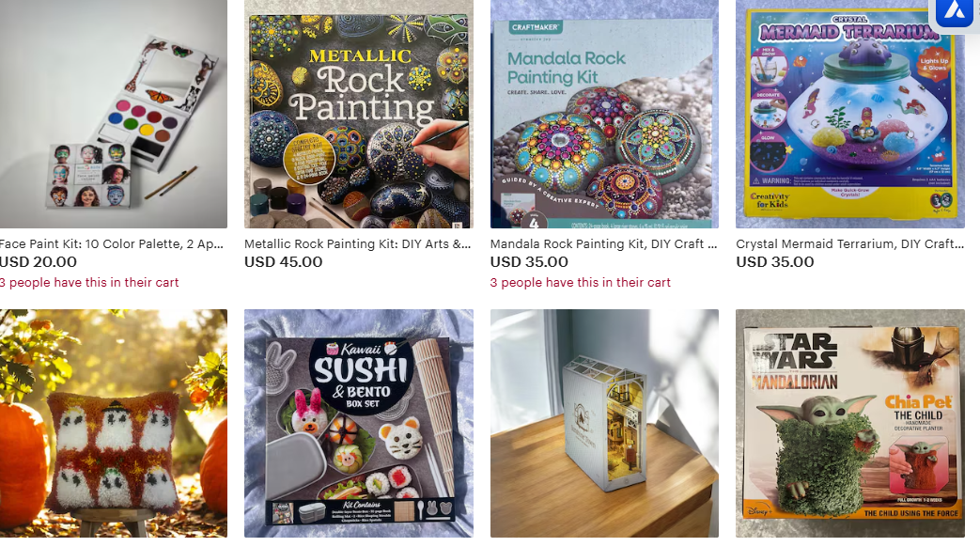
Task: Open the Face Paint Kit product image
Action: 113,114
